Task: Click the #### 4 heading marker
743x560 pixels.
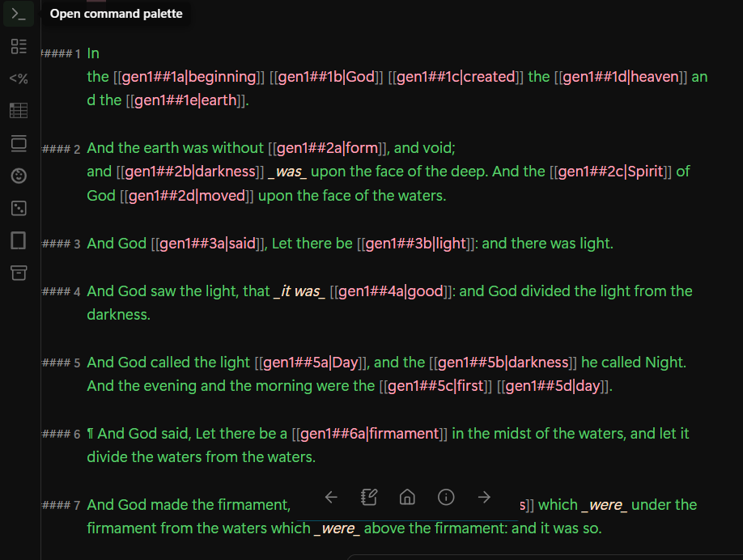Action: (x=62, y=291)
